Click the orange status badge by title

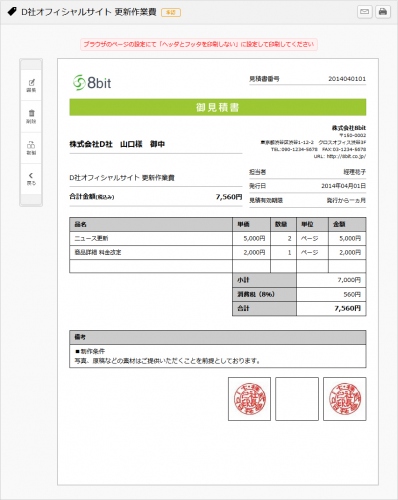pyautogui.click(x=171, y=12)
